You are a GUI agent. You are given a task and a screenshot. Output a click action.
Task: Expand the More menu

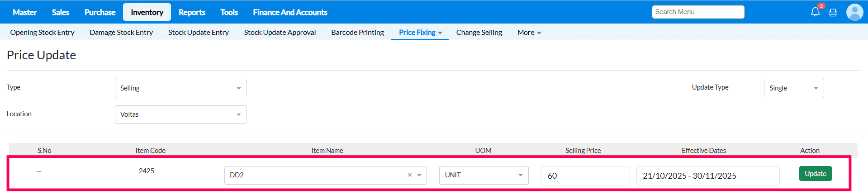[x=529, y=33]
